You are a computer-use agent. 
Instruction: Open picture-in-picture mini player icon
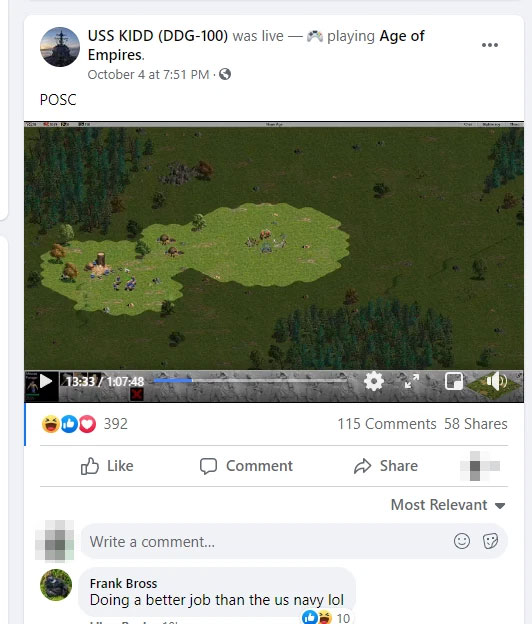454,381
